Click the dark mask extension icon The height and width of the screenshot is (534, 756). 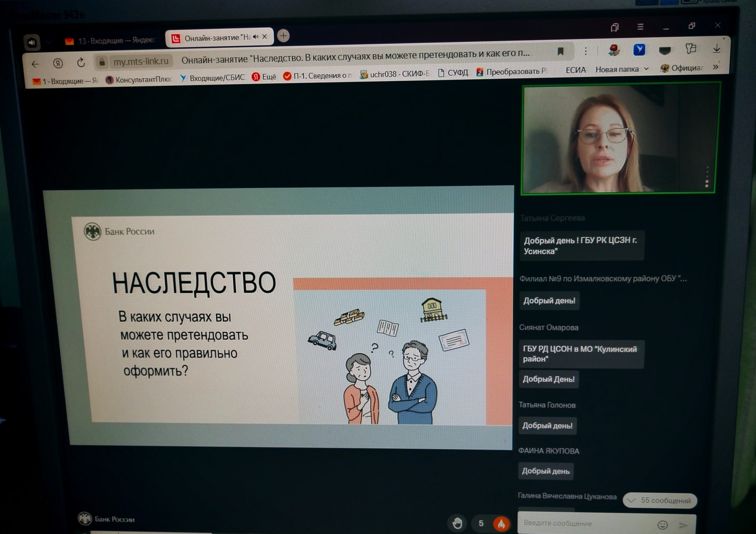[x=665, y=50]
